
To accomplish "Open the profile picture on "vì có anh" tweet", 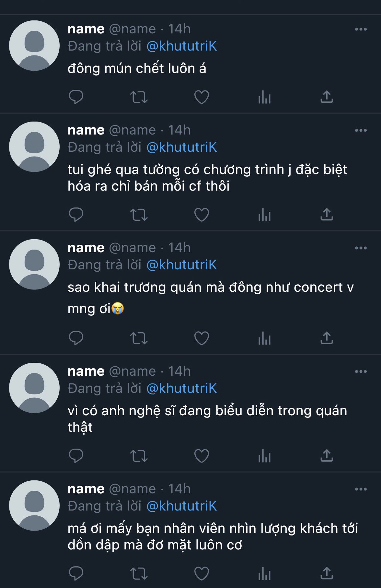I will (x=34, y=388).
